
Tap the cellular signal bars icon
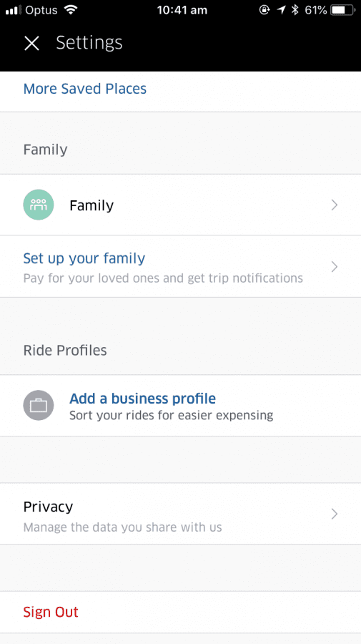point(14,10)
